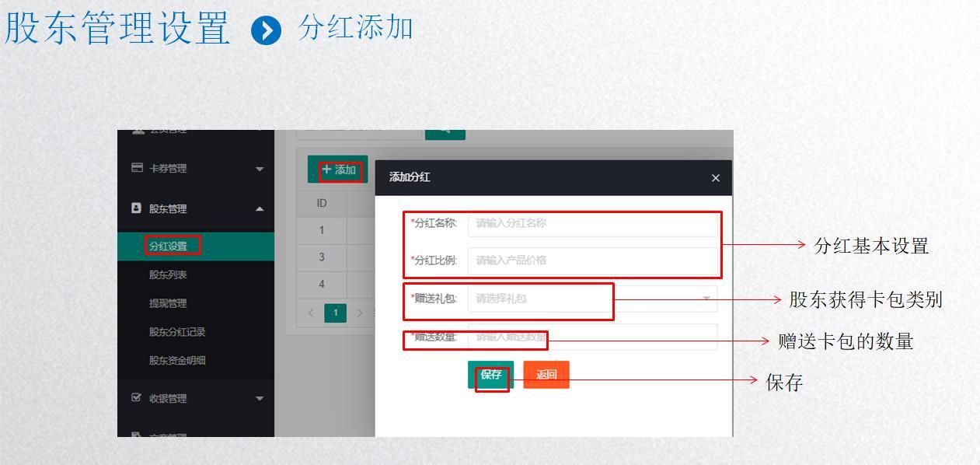Collapse the 股东管理 submenu arrow
This screenshot has height=465, width=980.
(x=260, y=209)
